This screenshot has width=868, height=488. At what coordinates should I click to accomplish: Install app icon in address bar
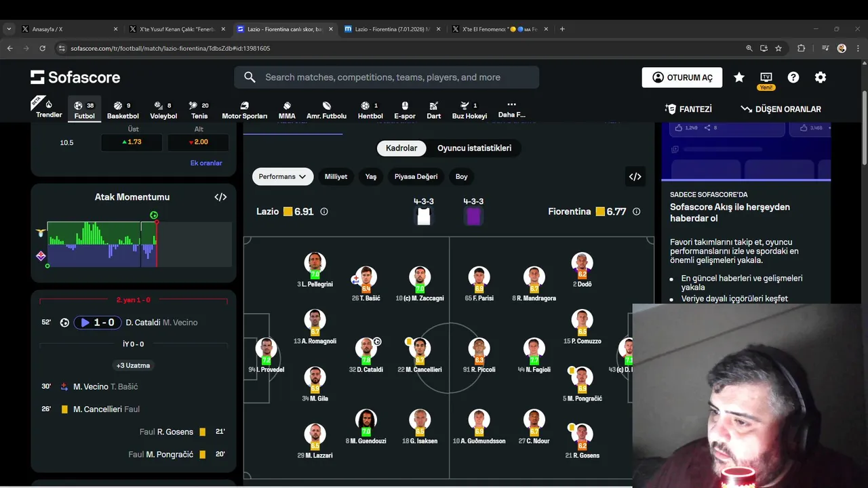click(x=764, y=48)
